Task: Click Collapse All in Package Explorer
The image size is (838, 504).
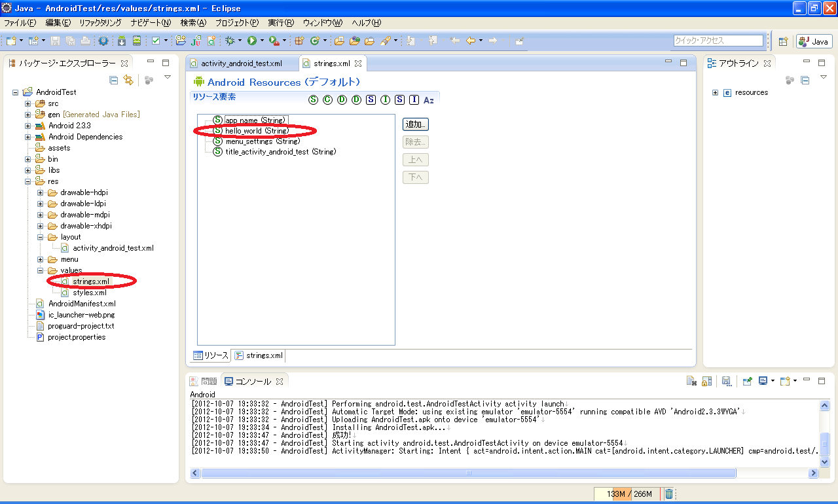Action: (114, 80)
